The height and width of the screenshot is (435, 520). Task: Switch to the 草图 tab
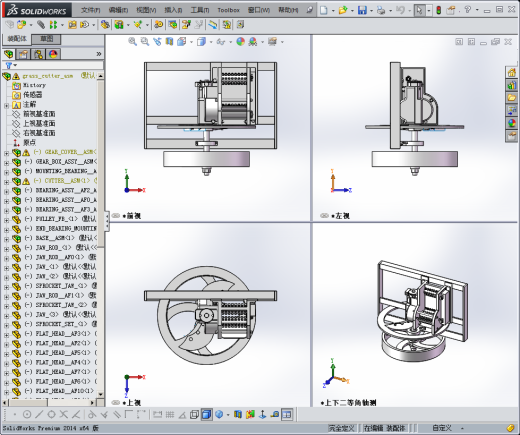pos(46,39)
